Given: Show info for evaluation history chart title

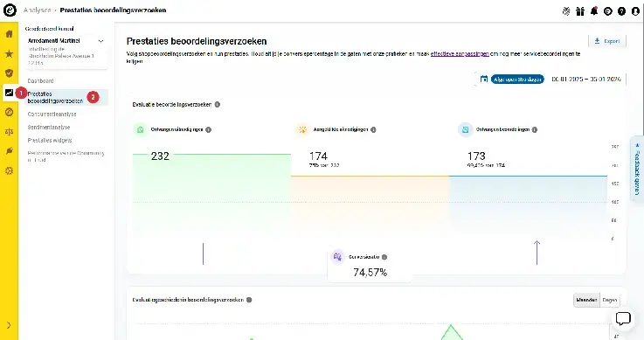Looking at the screenshot, I should coord(249,300).
